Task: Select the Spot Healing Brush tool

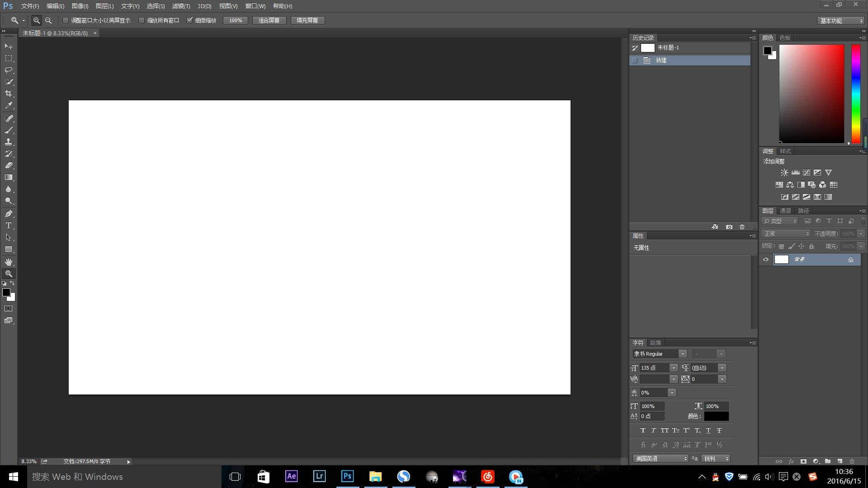Action: coord(9,118)
